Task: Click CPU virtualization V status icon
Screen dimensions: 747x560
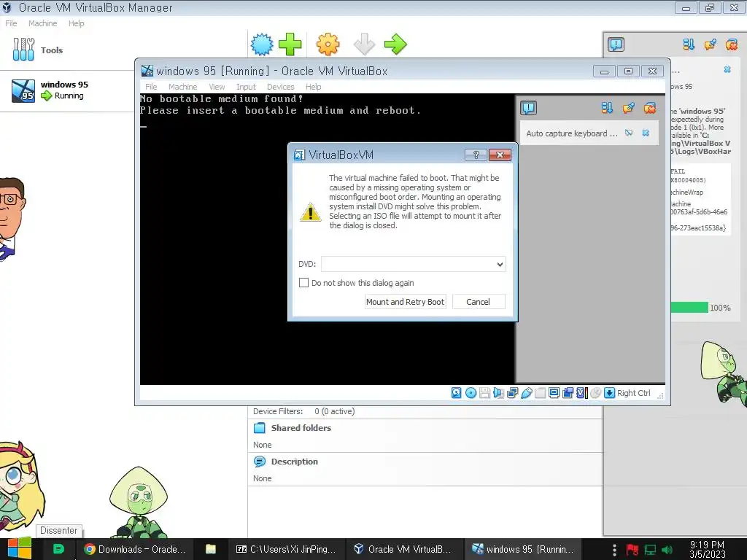Action: (x=581, y=393)
